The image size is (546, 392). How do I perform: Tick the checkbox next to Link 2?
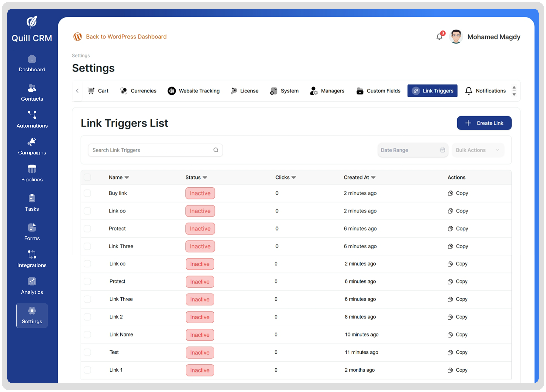point(87,317)
